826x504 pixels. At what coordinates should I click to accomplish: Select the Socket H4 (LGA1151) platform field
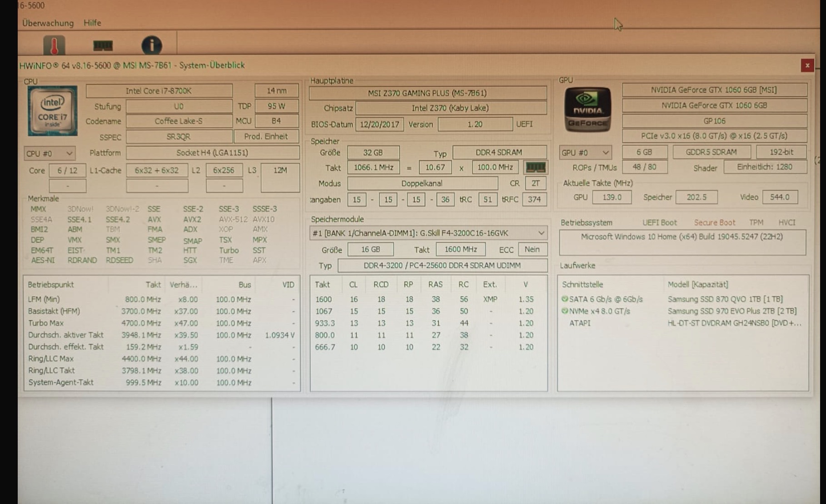[213, 153]
